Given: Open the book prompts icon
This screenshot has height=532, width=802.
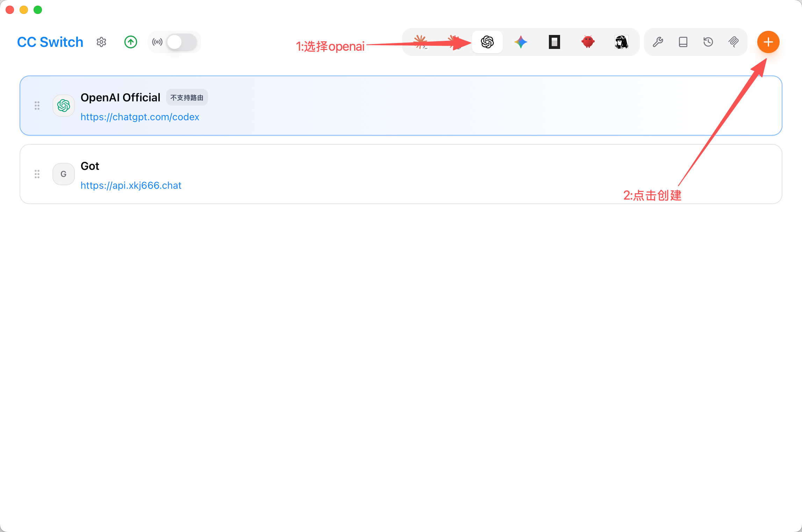Looking at the screenshot, I should [683, 42].
